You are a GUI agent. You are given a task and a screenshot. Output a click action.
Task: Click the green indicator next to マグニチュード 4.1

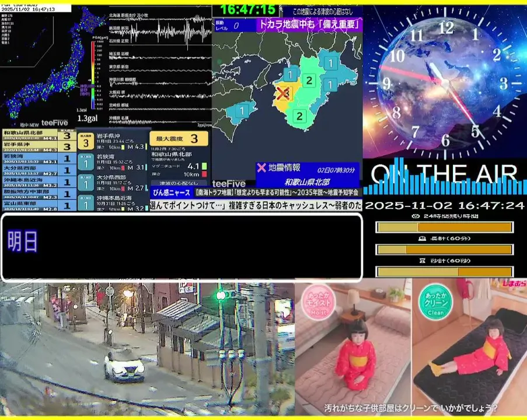[204, 166]
